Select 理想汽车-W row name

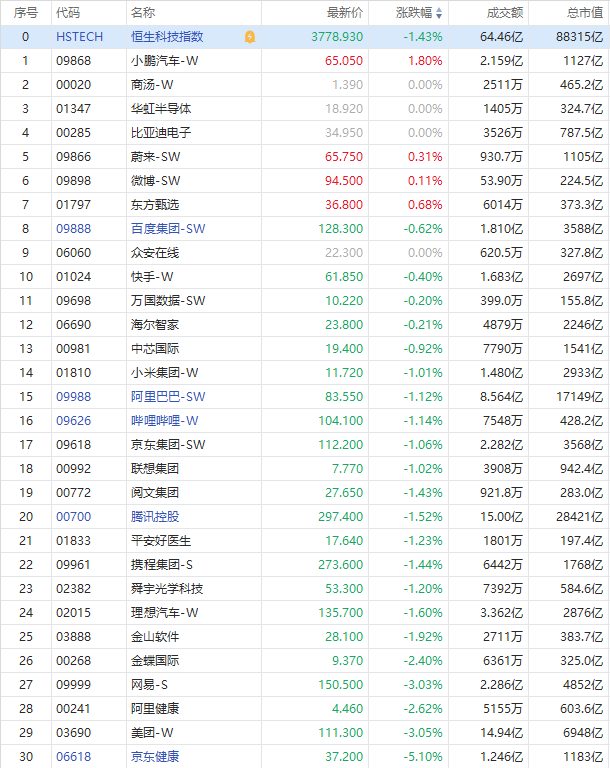click(165, 613)
